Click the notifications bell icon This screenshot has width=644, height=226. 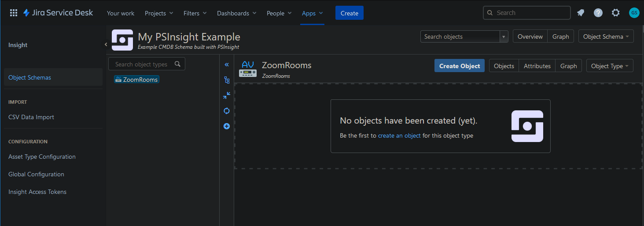(581, 13)
